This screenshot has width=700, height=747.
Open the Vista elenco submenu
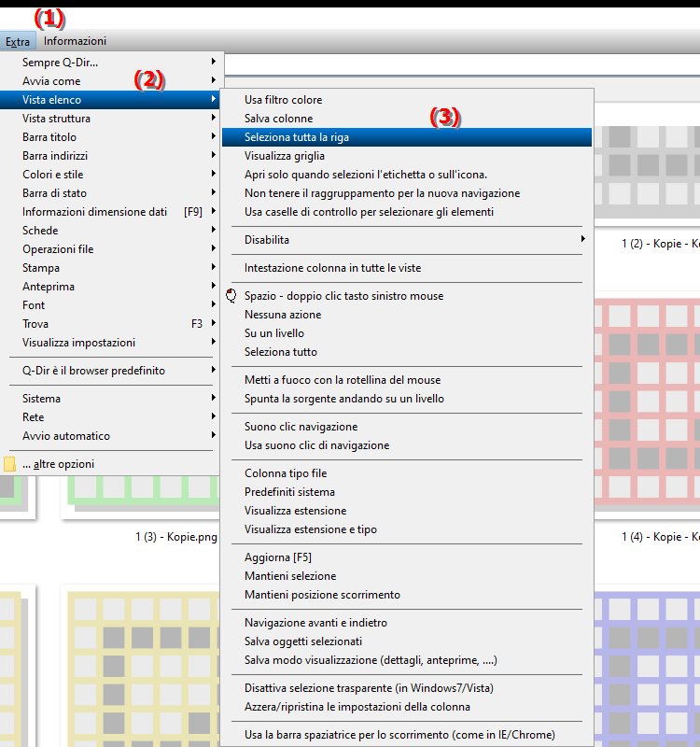click(110, 100)
